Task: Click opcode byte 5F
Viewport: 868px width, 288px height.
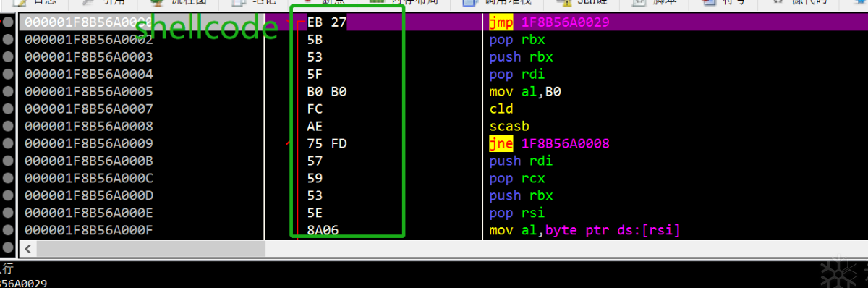Action: pyautogui.click(x=315, y=75)
